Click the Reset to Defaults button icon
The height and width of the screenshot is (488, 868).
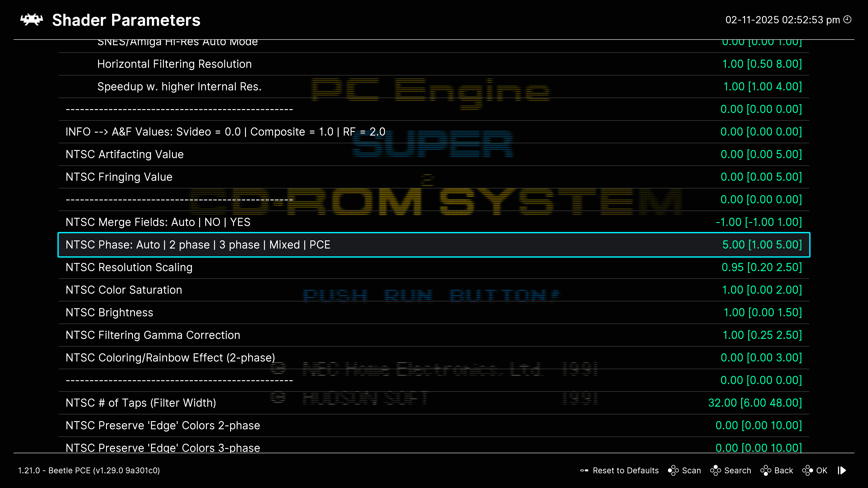(584, 470)
